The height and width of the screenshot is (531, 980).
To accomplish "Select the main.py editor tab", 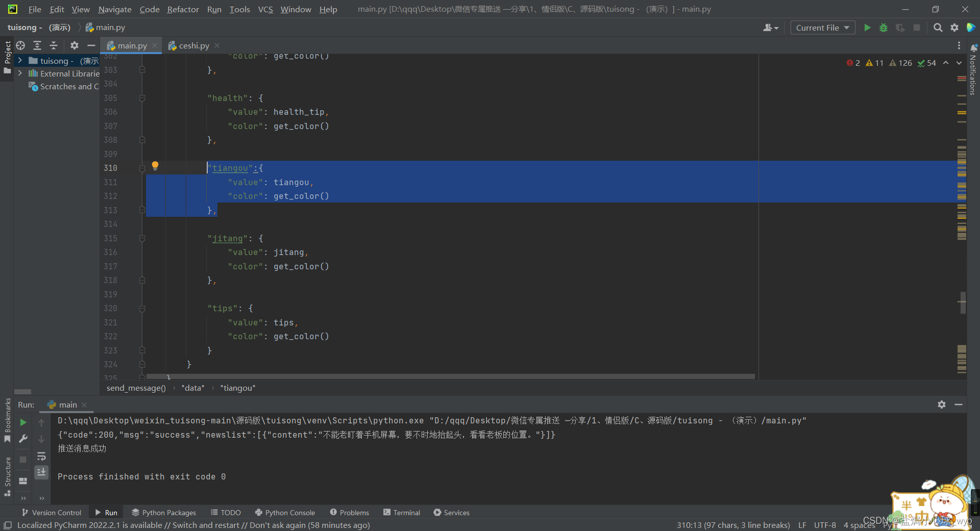I will tap(132, 45).
